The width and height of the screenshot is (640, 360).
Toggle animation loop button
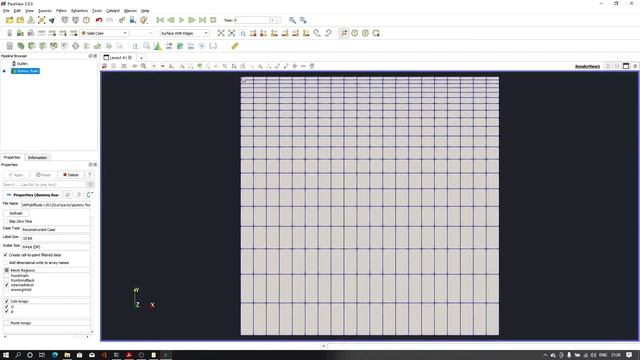tap(213, 20)
